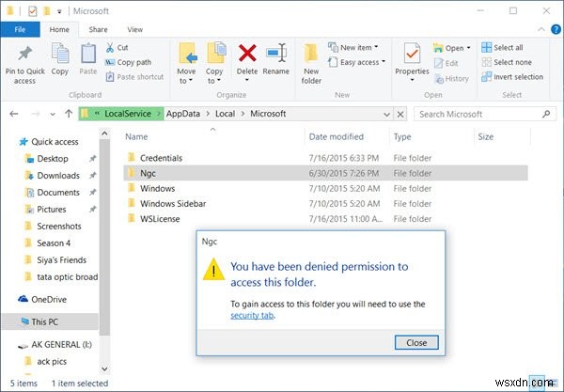
Task: Open New item menu
Action: (353, 47)
